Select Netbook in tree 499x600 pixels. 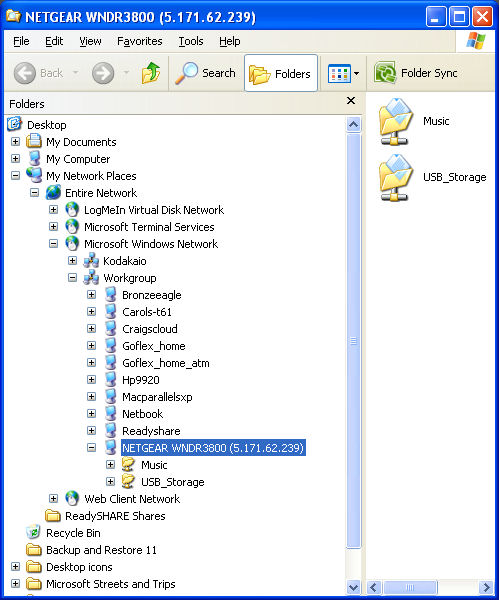[x=142, y=414]
